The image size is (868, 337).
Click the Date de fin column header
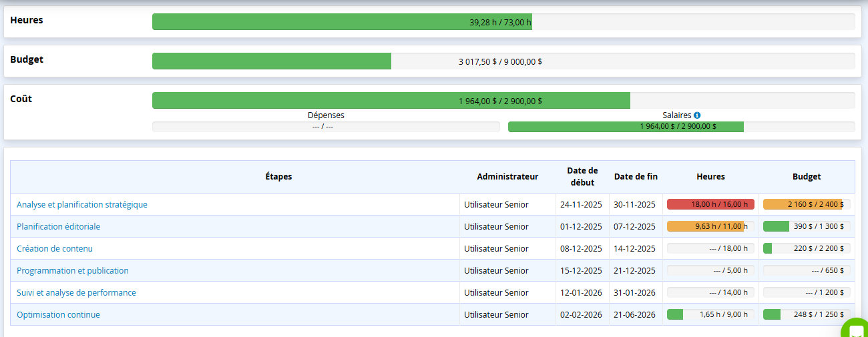[636, 177]
